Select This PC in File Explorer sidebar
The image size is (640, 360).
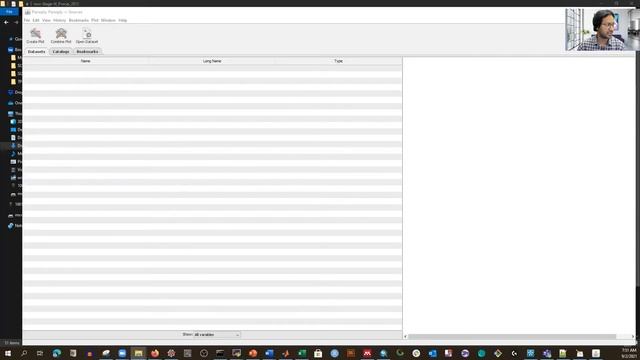pyautogui.click(x=16, y=114)
